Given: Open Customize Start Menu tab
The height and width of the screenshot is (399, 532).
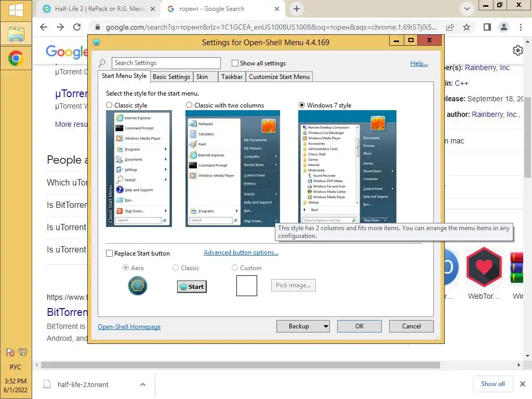Looking at the screenshot, I should point(279,77).
